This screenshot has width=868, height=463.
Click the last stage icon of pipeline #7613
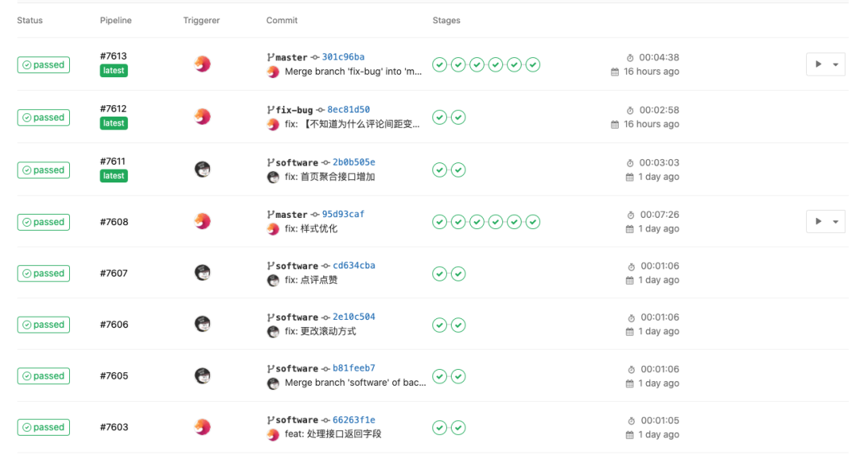coord(533,65)
